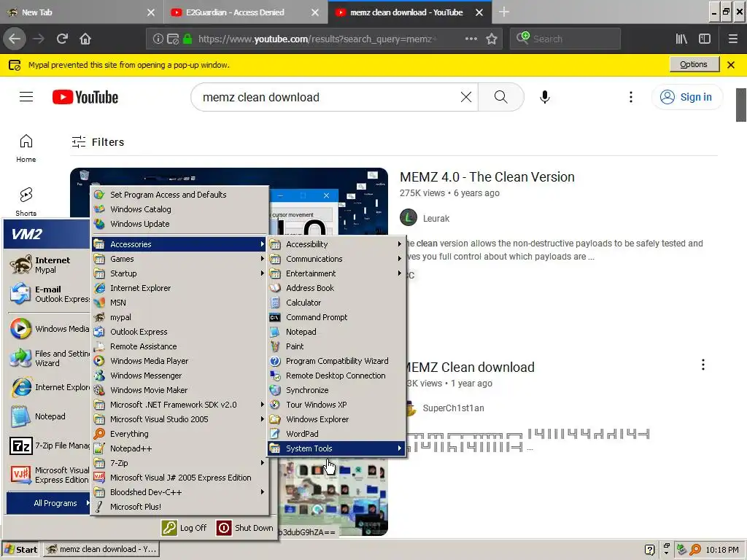Click the YouTube Sign in button
This screenshot has width=747, height=560.
(686, 97)
